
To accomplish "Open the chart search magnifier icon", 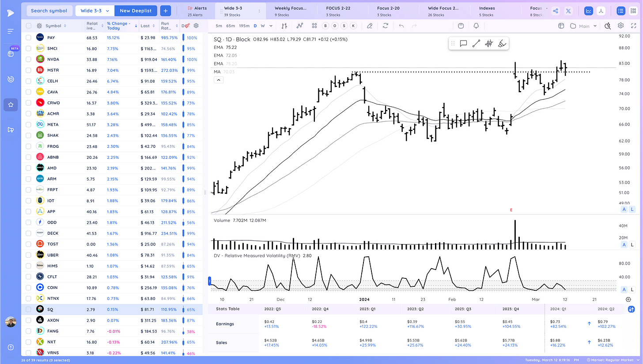I will coord(608,26).
